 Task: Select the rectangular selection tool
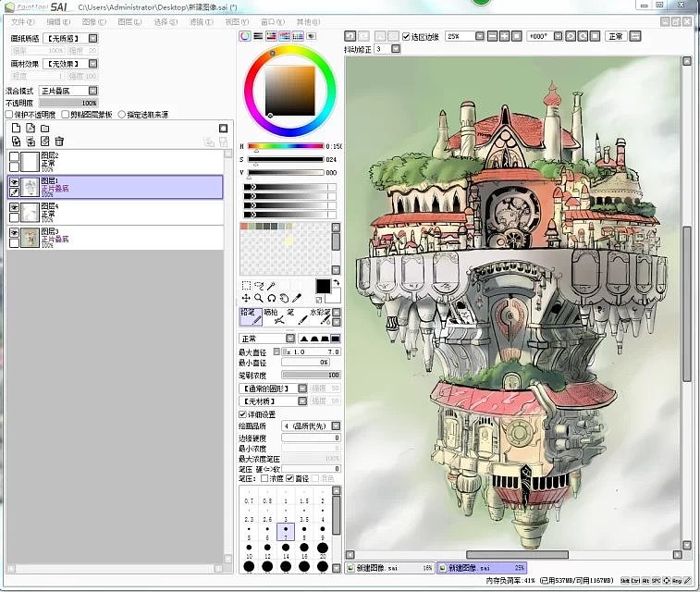pyautogui.click(x=246, y=285)
